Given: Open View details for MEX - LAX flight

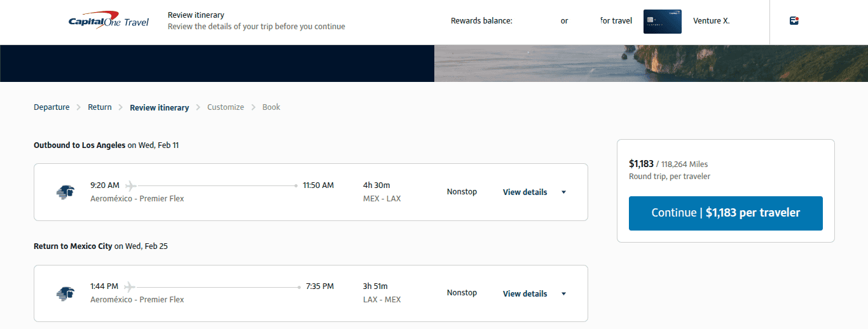Looking at the screenshot, I should point(525,192).
